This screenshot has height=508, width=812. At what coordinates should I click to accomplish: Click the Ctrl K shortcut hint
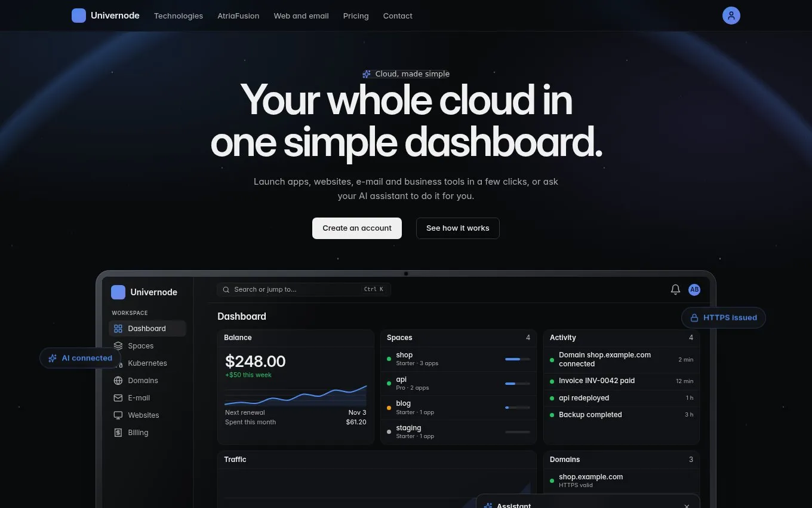pos(374,290)
